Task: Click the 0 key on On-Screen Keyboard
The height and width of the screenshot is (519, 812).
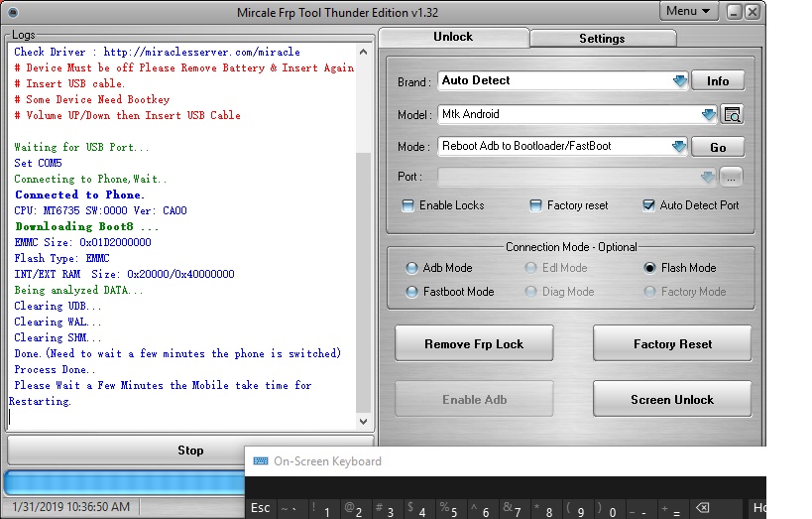Action: (x=609, y=508)
